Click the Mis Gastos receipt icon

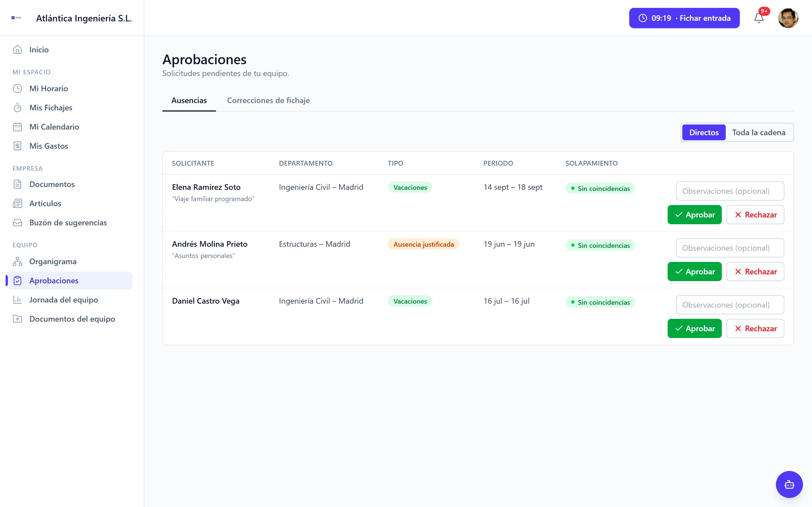[17, 146]
